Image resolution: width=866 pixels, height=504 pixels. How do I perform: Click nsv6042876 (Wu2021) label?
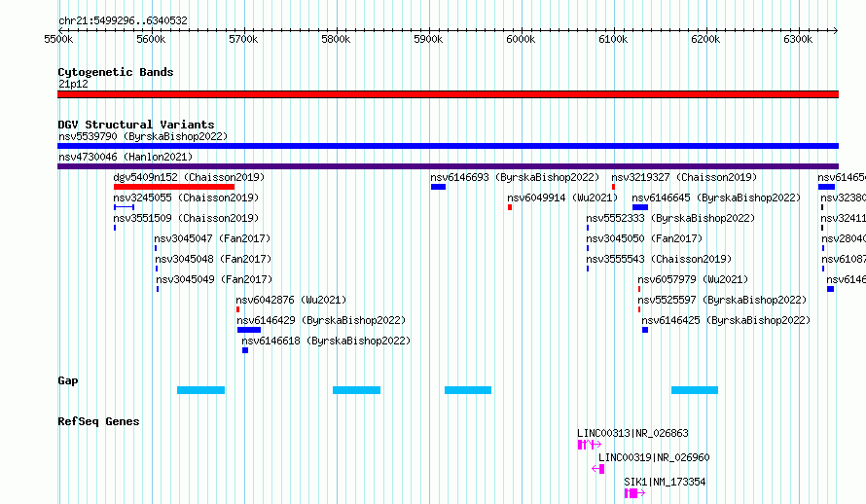291,300
